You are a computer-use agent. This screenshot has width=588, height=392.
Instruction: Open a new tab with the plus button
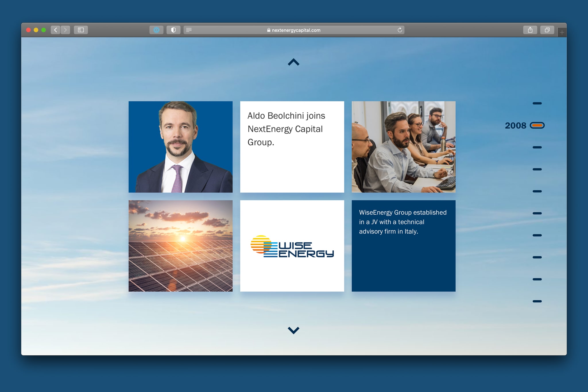tap(562, 32)
